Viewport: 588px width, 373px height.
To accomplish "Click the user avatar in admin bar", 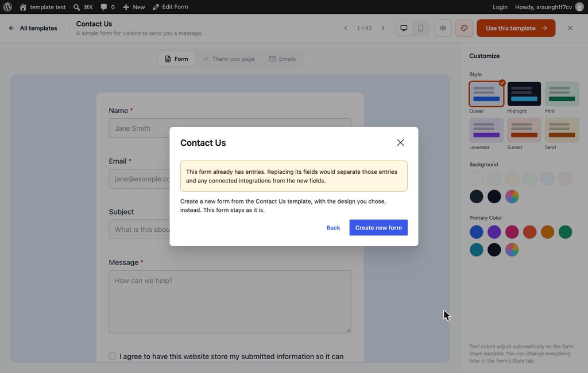I will point(579,7).
